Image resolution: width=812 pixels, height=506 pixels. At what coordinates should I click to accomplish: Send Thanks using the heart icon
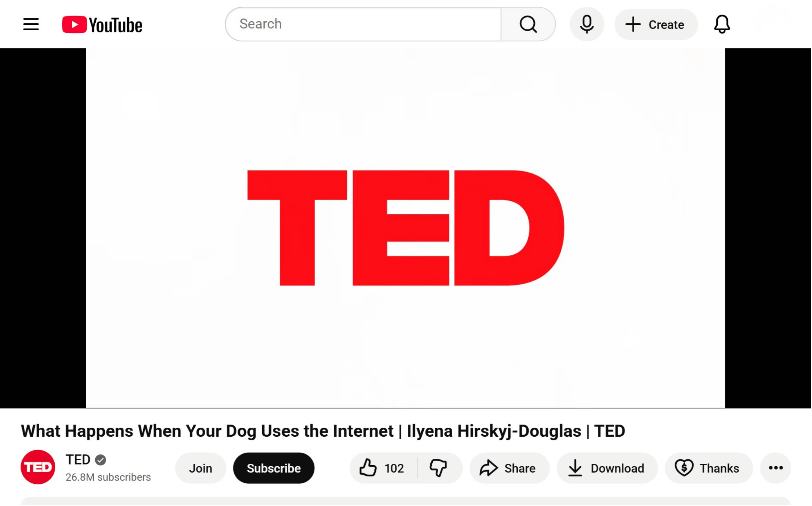click(684, 468)
